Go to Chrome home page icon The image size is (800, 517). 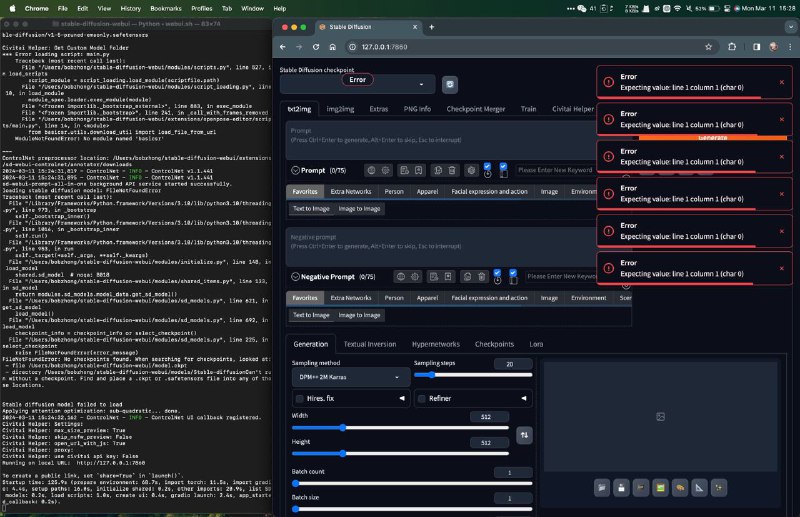click(x=333, y=47)
